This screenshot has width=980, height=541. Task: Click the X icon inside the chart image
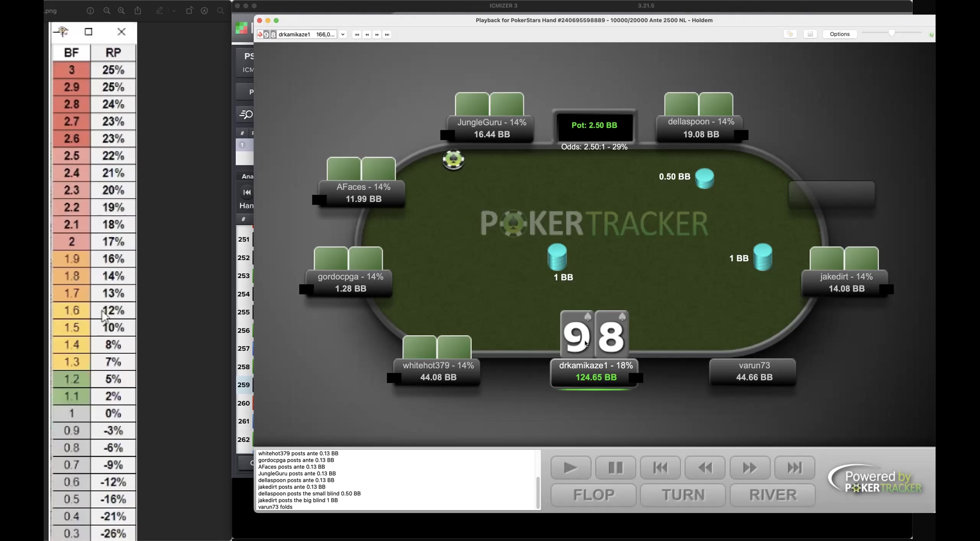[121, 32]
